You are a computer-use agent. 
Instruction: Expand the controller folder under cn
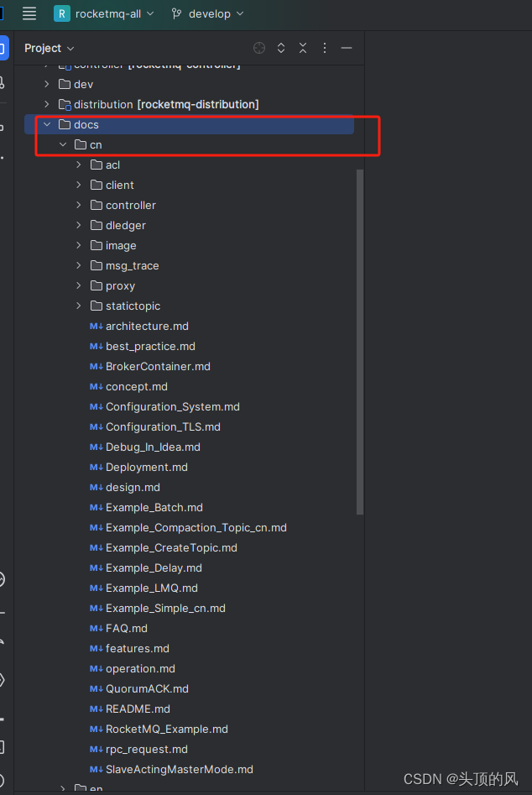79,206
